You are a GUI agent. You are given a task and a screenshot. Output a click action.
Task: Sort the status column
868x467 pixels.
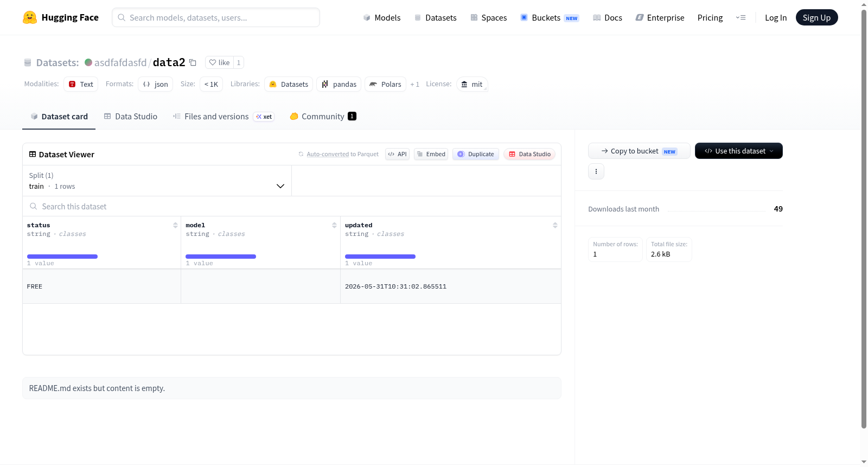point(175,225)
